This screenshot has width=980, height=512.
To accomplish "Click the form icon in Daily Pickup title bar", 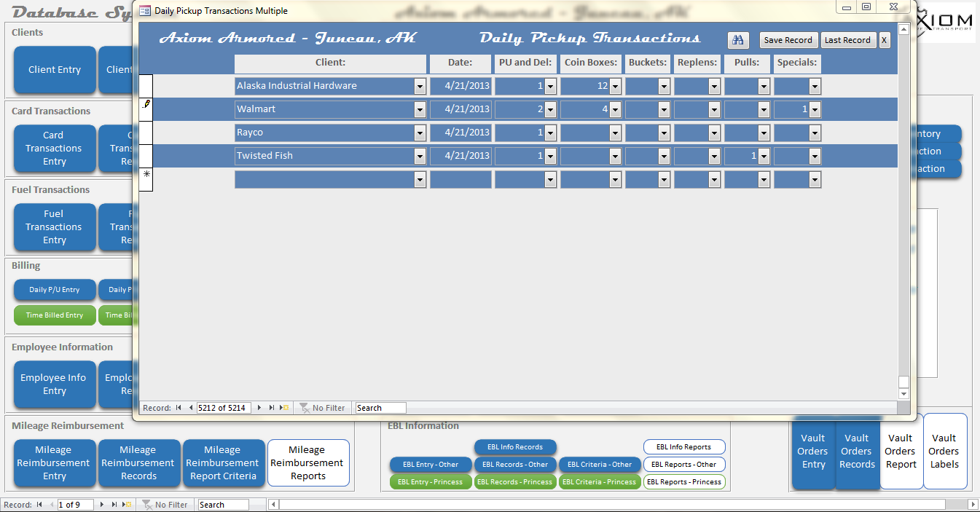I will (145, 11).
